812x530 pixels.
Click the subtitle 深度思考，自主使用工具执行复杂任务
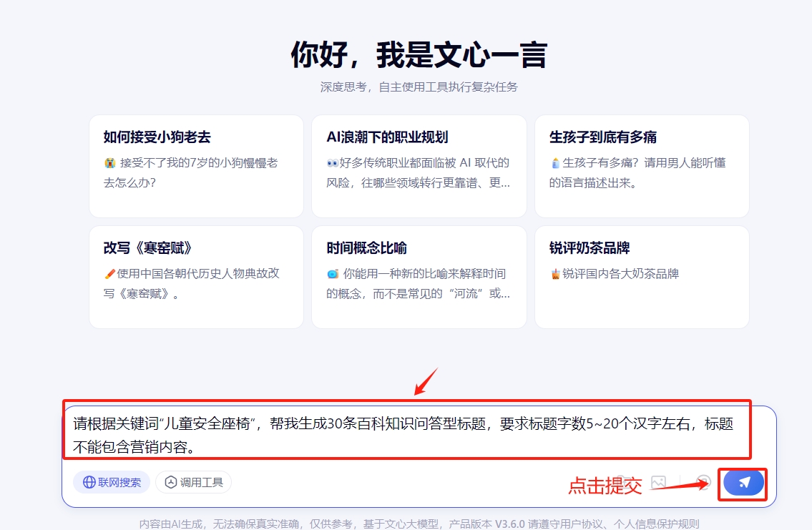click(419, 87)
